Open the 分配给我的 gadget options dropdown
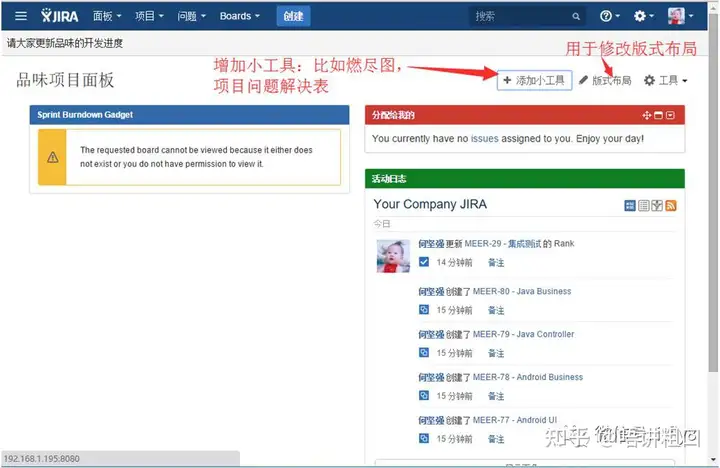This screenshot has height=468, width=720. [670, 115]
